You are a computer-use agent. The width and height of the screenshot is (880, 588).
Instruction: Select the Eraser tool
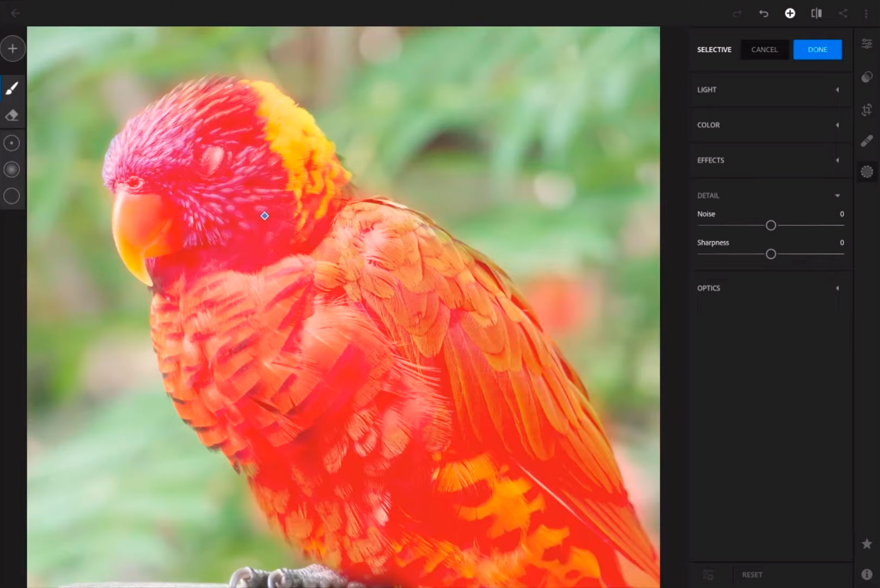[x=12, y=115]
